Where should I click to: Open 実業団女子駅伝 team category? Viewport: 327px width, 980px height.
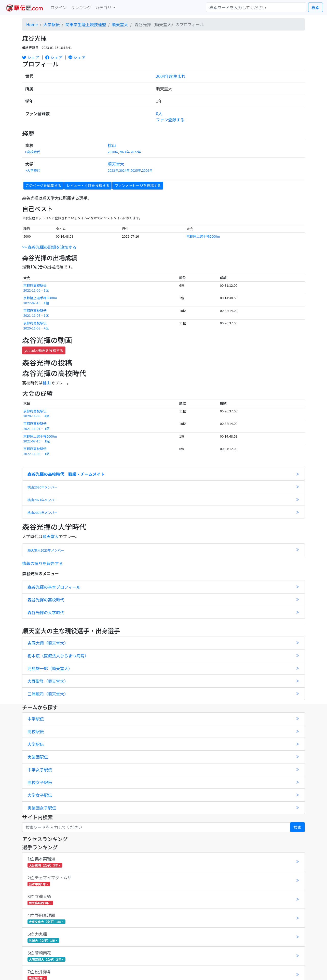pyautogui.click(x=163, y=808)
